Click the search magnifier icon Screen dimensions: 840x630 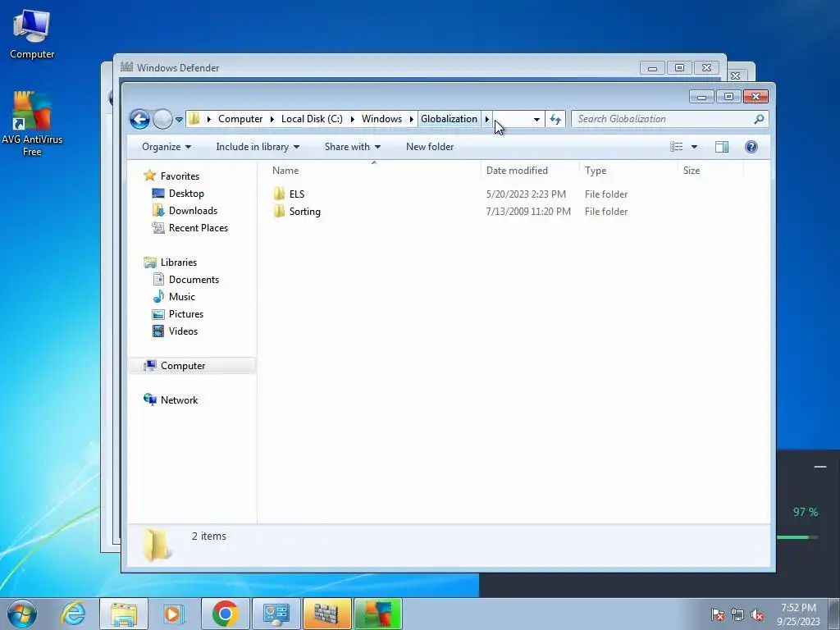pyautogui.click(x=759, y=119)
